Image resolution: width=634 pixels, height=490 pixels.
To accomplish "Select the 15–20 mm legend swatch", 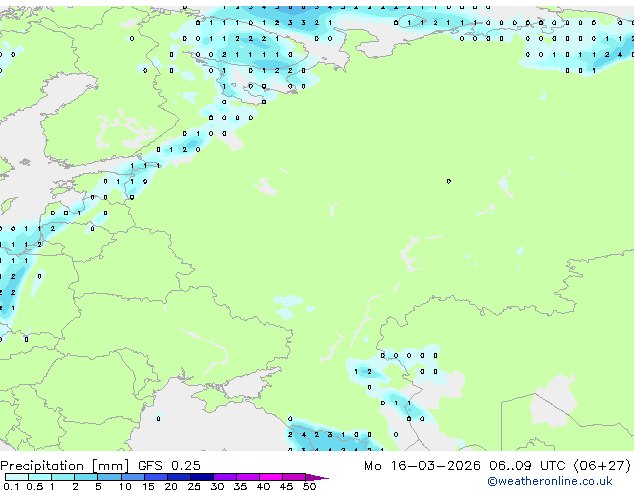I will 156,477.
